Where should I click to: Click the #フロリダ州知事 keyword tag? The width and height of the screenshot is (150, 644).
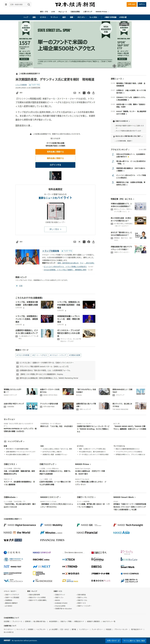[23, 355]
